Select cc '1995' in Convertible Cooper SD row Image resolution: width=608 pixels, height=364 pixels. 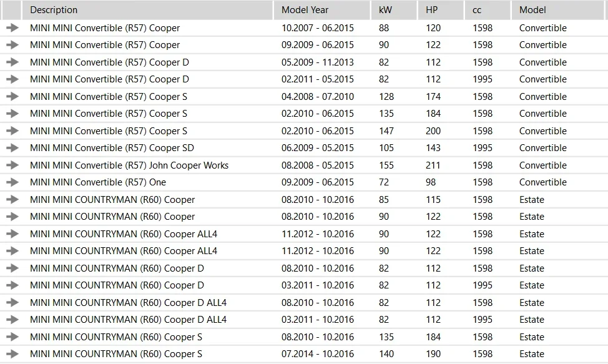tap(483, 148)
